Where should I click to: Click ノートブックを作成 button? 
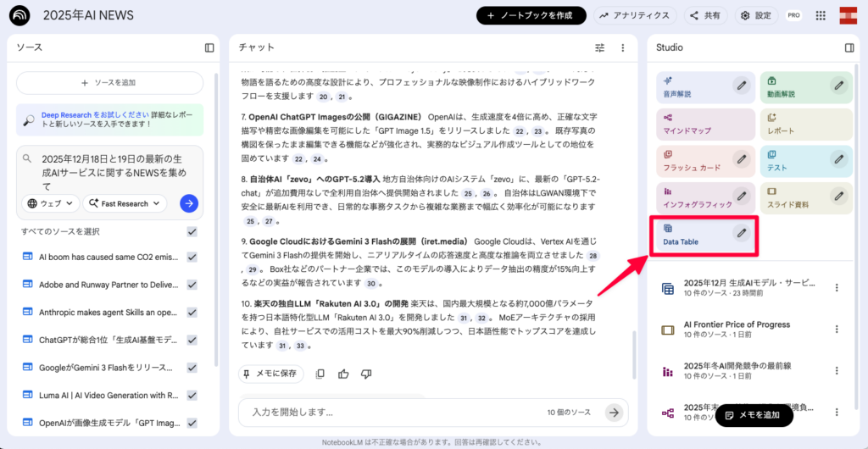point(531,15)
